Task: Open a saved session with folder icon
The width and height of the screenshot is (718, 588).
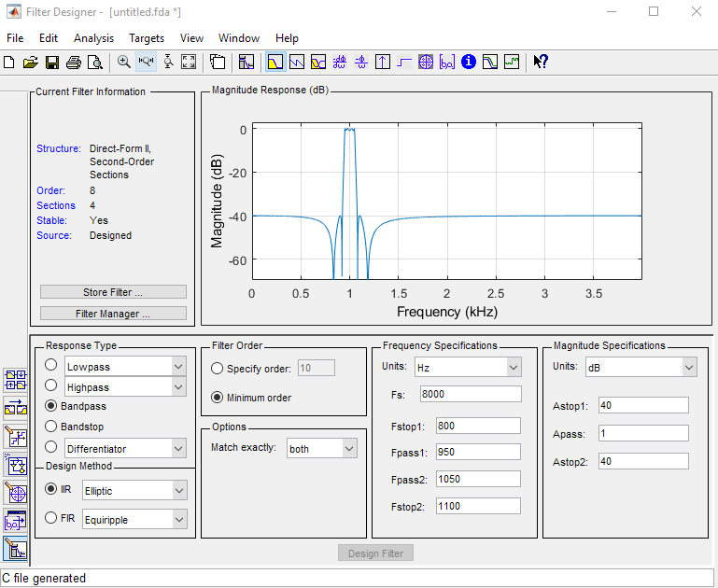Action: (x=30, y=62)
